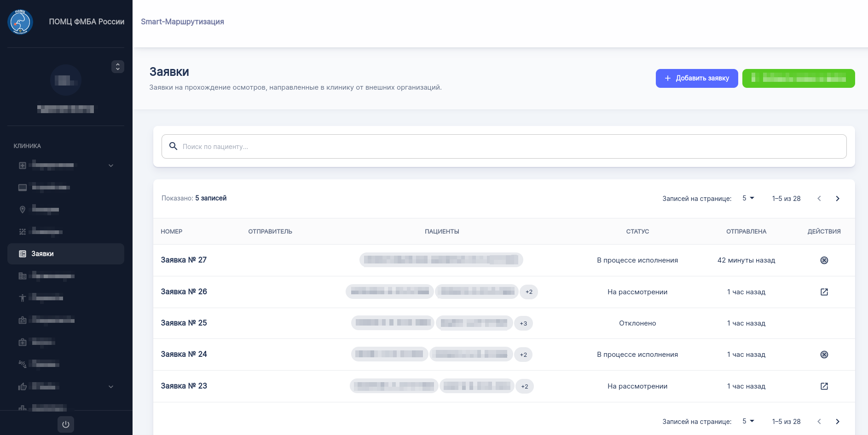
Task: Click the cancel icon for Заявка № 27
Action: point(824,260)
